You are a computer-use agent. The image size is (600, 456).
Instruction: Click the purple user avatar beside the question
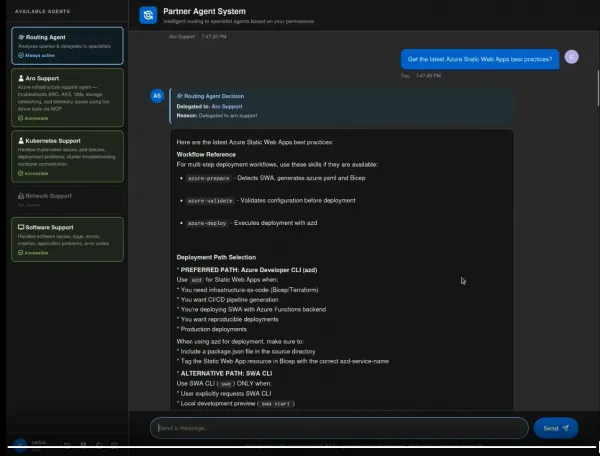(572, 57)
